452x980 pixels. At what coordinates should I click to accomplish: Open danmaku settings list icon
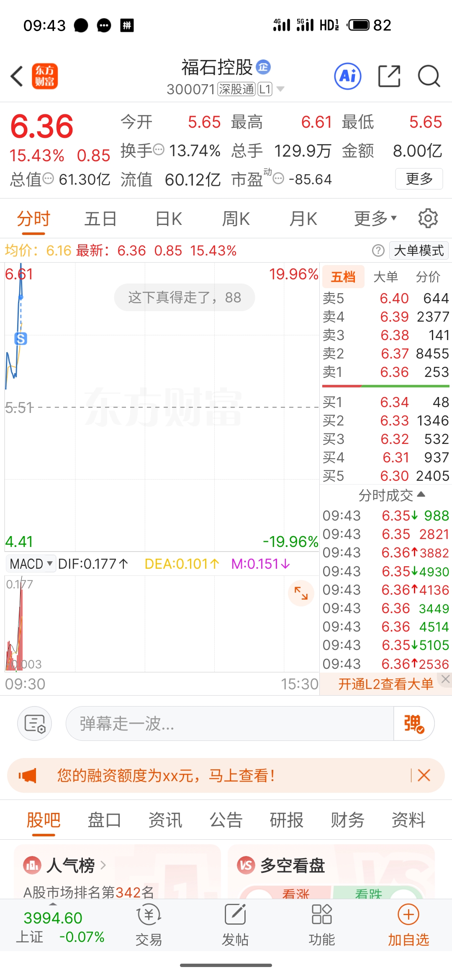[34, 723]
